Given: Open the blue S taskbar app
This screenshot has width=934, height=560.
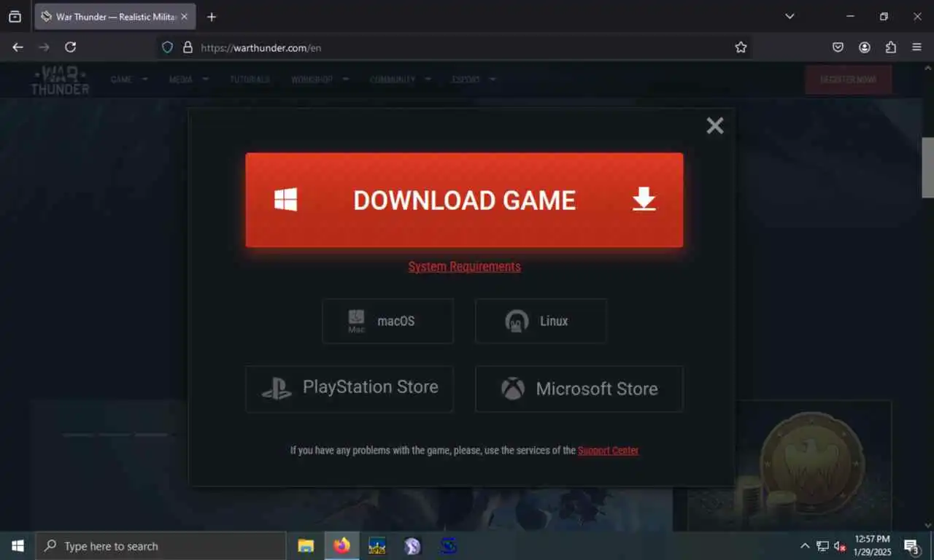Looking at the screenshot, I should pyautogui.click(x=448, y=545).
